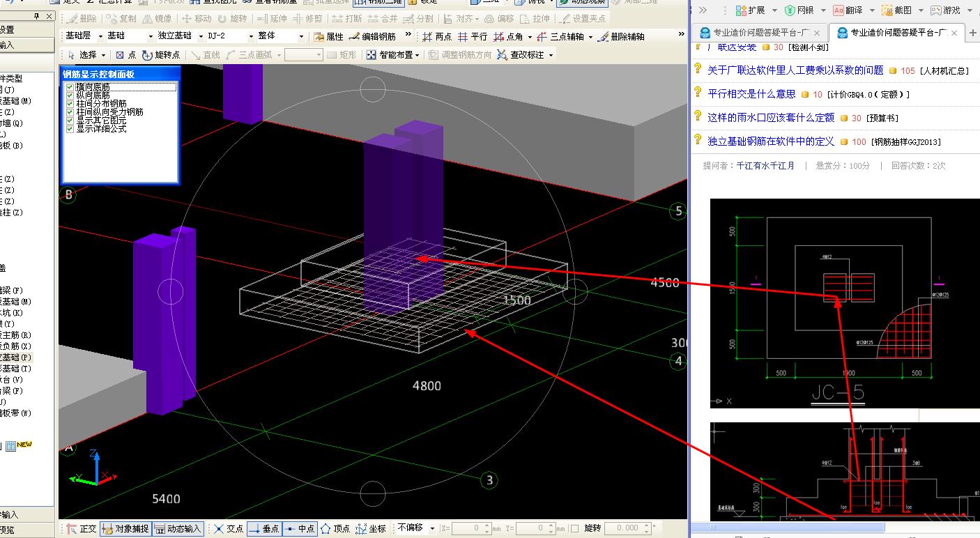Click the 属性 properties tool
The image size is (980, 538).
(329, 36)
